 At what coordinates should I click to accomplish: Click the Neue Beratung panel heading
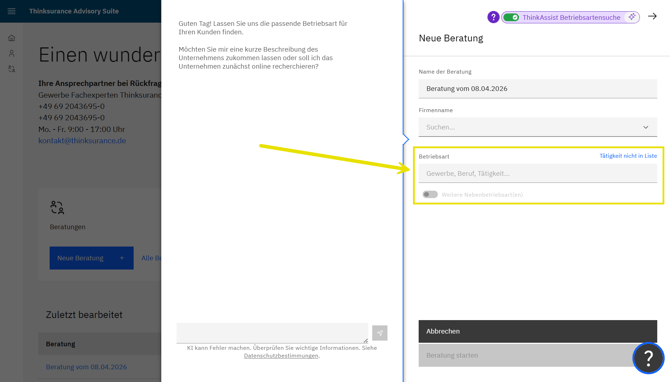[451, 38]
